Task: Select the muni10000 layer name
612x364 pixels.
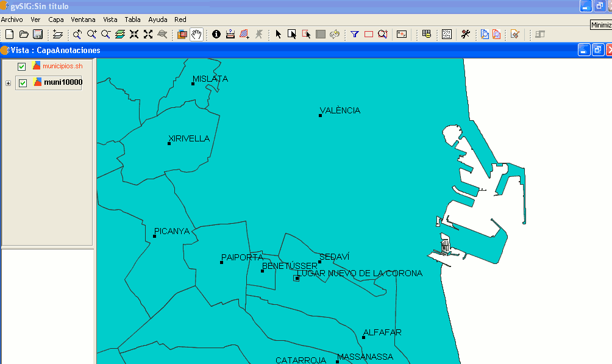Action: pos(63,82)
